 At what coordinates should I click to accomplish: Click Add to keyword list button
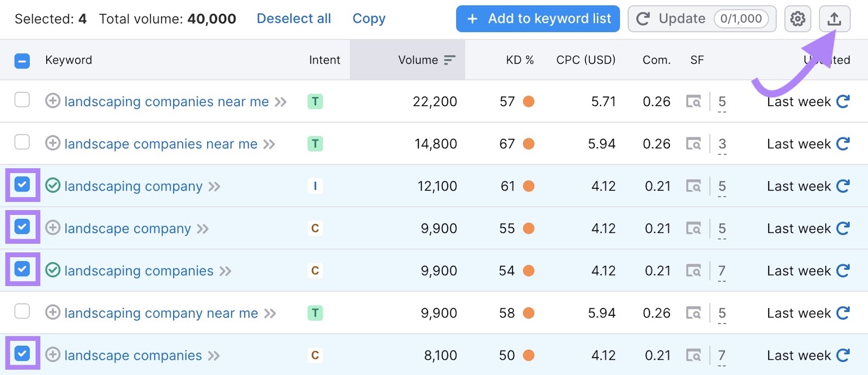coord(538,19)
